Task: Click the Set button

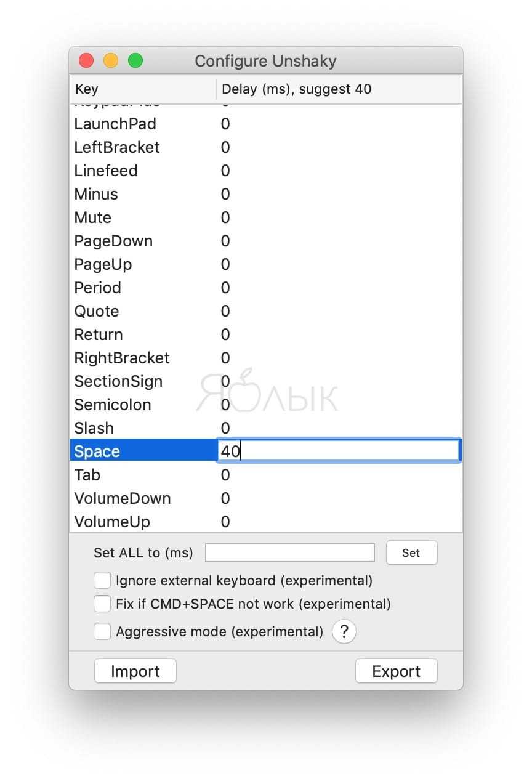Action: [411, 552]
